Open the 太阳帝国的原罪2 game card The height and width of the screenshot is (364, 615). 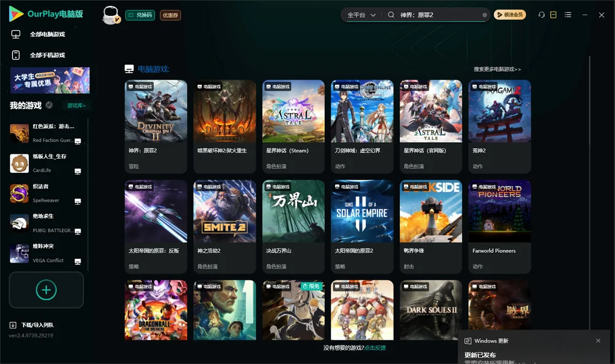click(362, 227)
